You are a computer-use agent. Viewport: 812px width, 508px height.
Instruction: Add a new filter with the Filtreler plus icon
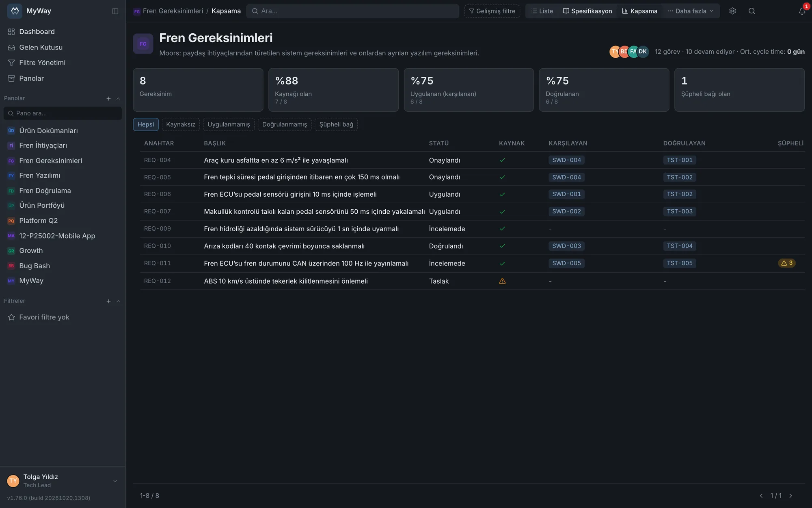[108, 301]
